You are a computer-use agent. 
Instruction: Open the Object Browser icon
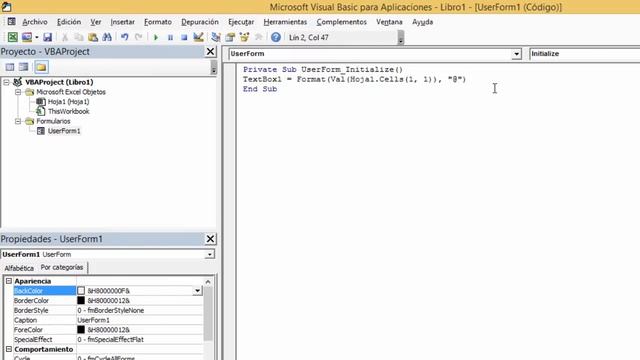(244, 37)
